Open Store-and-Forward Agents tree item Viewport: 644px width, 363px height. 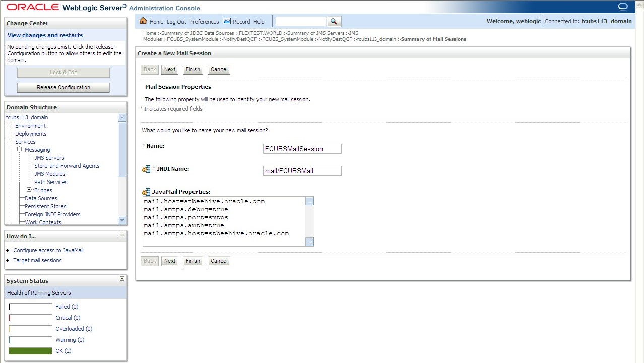click(x=67, y=166)
